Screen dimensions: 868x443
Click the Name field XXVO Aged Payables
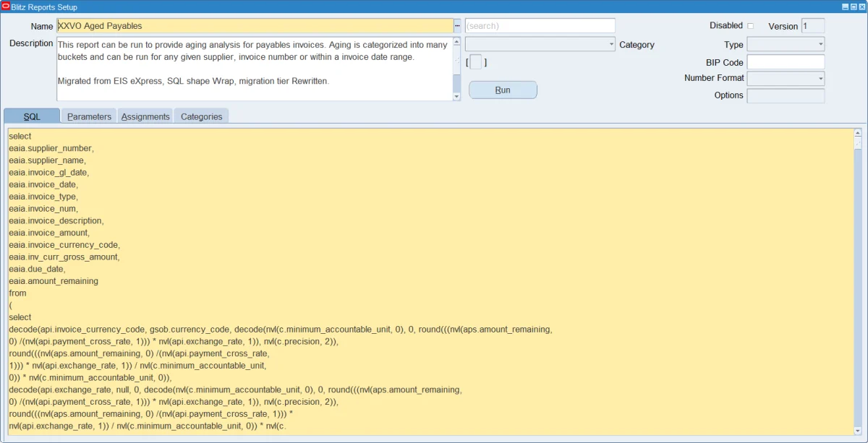(255, 26)
